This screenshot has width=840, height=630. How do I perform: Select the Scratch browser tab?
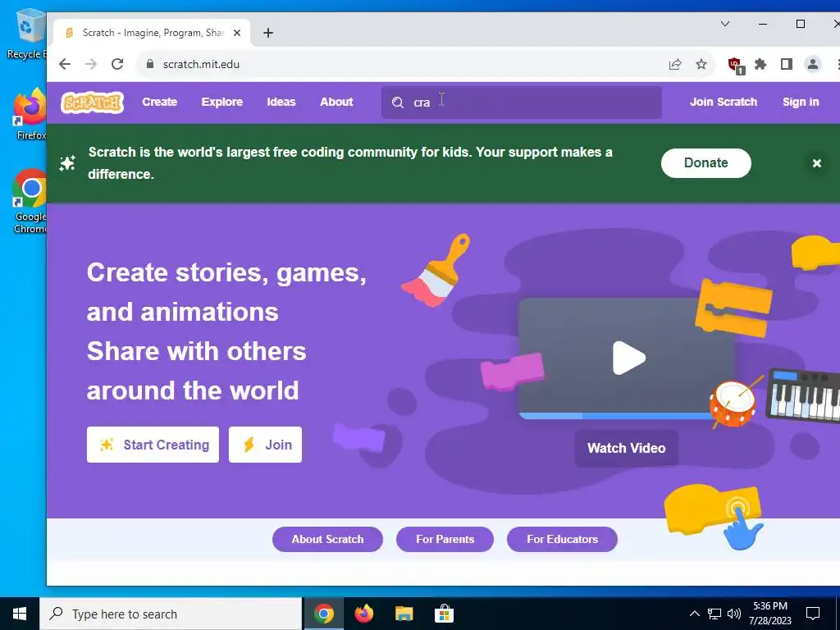[153, 33]
